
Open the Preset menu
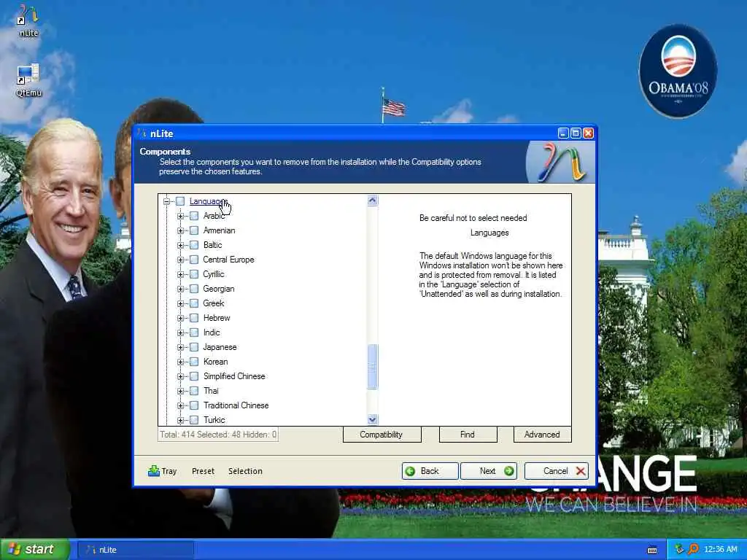pos(203,471)
